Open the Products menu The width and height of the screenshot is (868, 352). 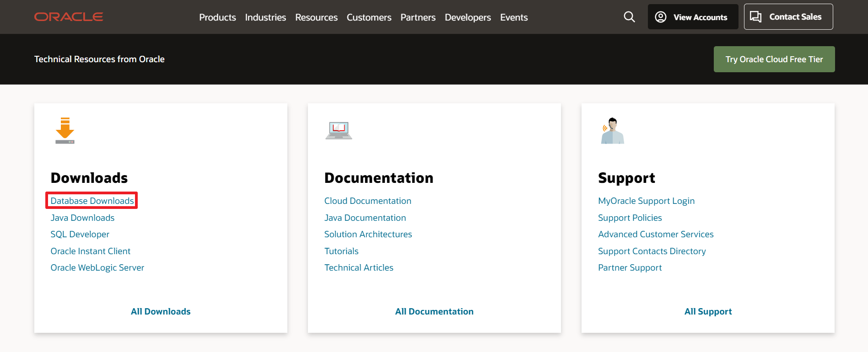click(x=217, y=17)
